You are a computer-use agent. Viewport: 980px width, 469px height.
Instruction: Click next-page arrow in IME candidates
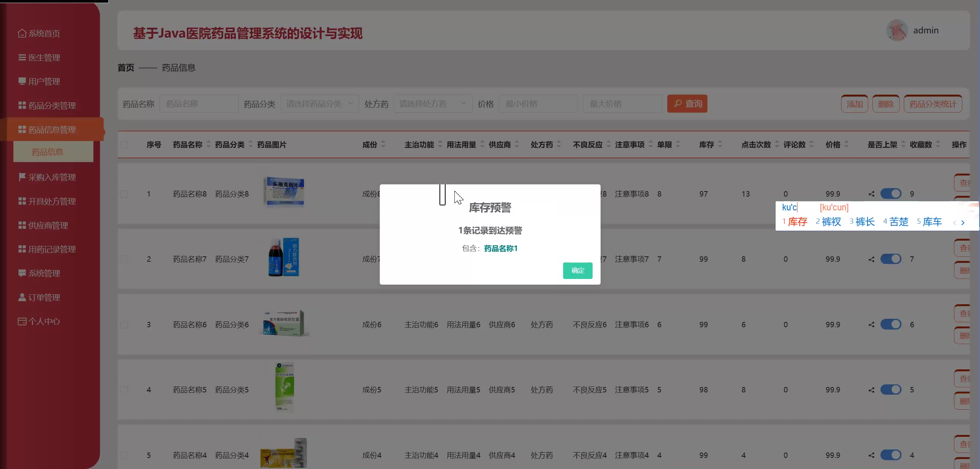click(x=963, y=223)
